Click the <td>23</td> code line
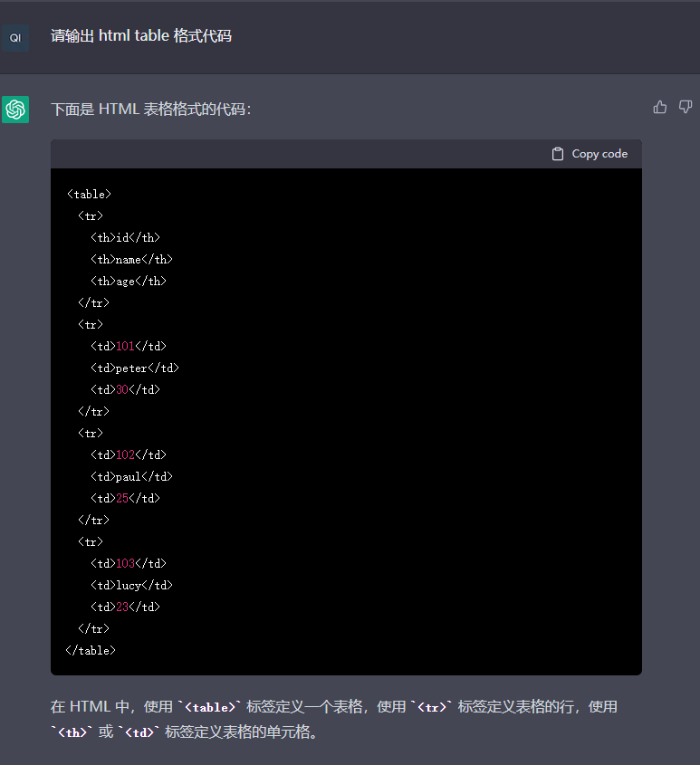This screenshot has width=700, height=765. [x=126, y=607]
